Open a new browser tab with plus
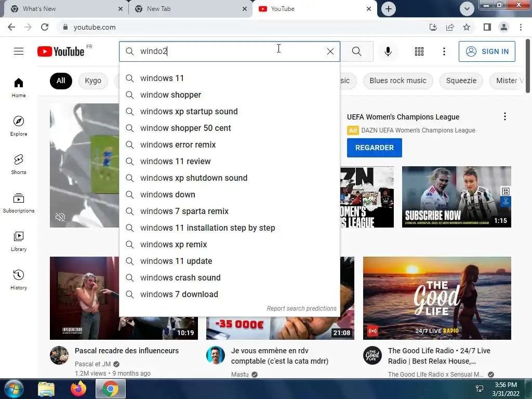The width and height of the screenshot is (532, 399). pyautogui.click(x=389, y=9)
